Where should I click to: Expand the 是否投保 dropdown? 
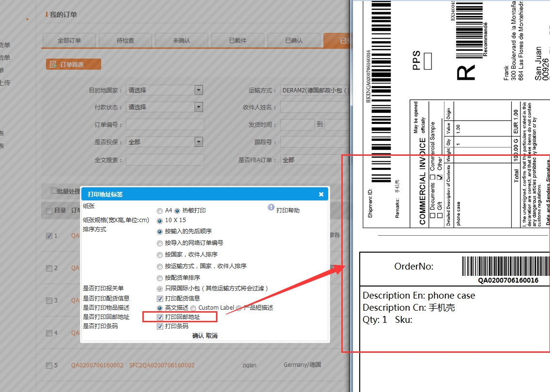pos(199,142)
